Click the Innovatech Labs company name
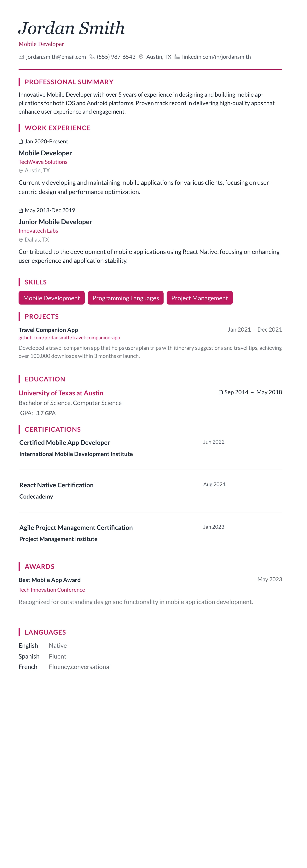This screenshot has height=868, width=307. [x=38, y=231]
